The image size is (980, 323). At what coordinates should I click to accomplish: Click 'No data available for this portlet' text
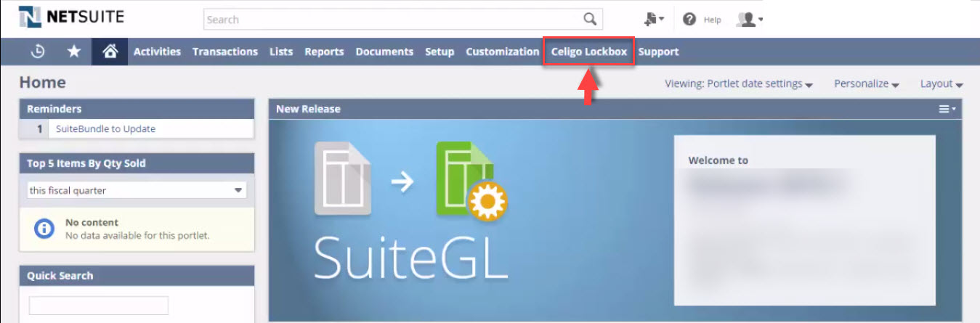coord(137,235)
